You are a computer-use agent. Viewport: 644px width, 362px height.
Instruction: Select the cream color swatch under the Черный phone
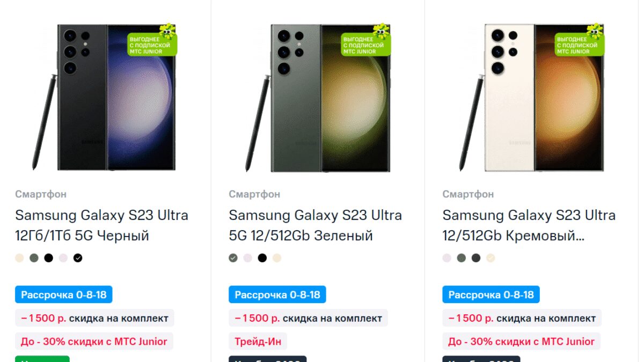pyautogui.click(x=19, y=258)
